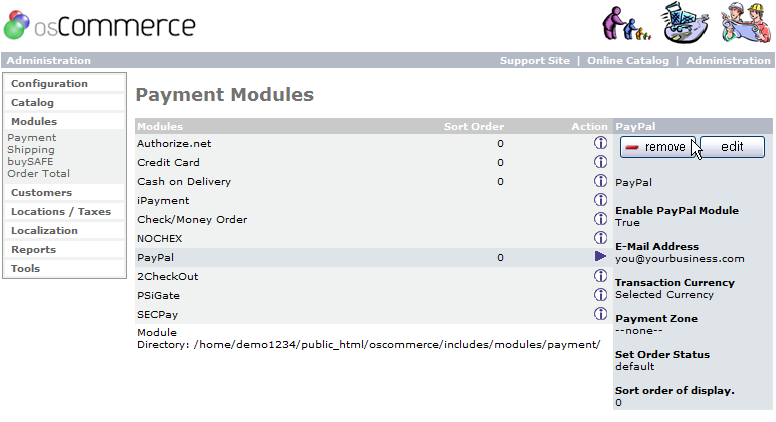The height and width of the screenshot is (422, 776).
Task: Click the info icon for Credit Card
Action: coord(600,162)
